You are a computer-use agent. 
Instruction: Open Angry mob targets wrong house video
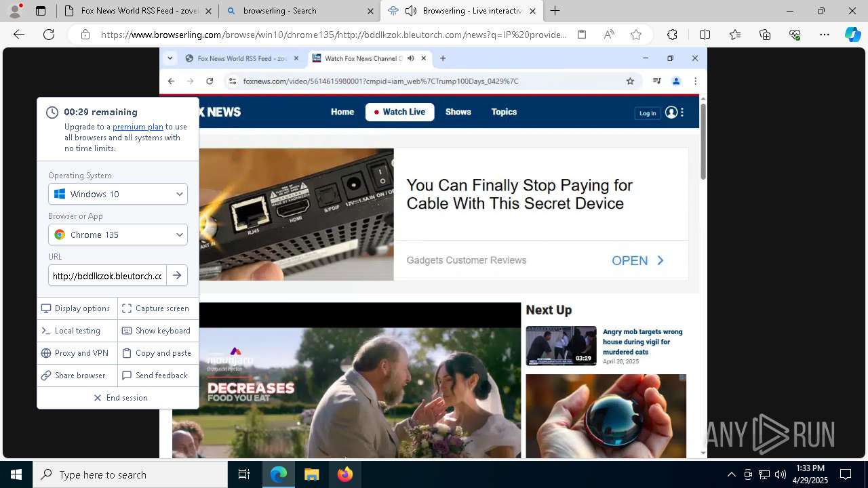pyautogui.click(x=642, y=342)
